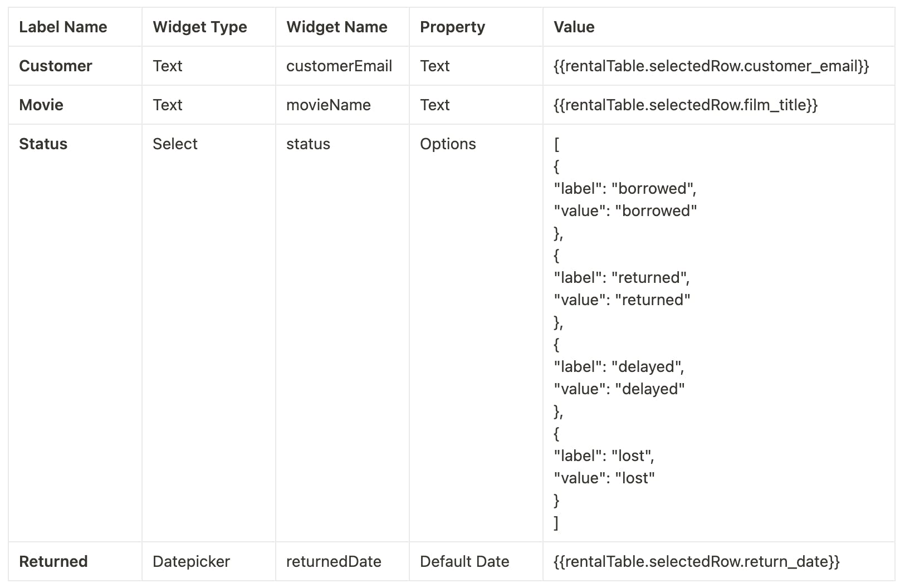This screenshot has width=900, height=588.
Task: Click the Movie label cell
Action: [x=41, y=105]
